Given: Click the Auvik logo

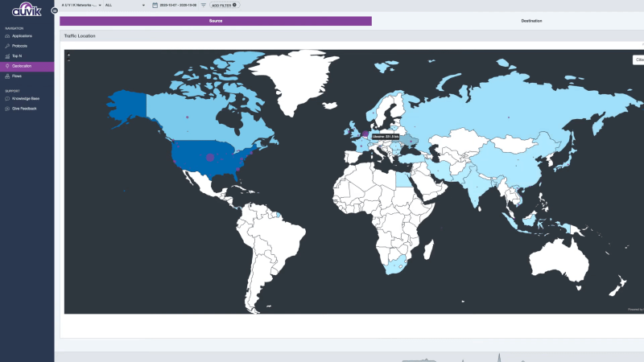Looking at the screenshot, I should point(27,9).
